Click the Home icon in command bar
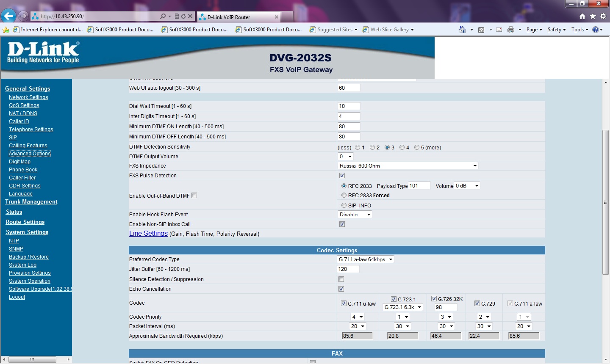Viewport: 610px width, 364px height. tap(463, 30)
